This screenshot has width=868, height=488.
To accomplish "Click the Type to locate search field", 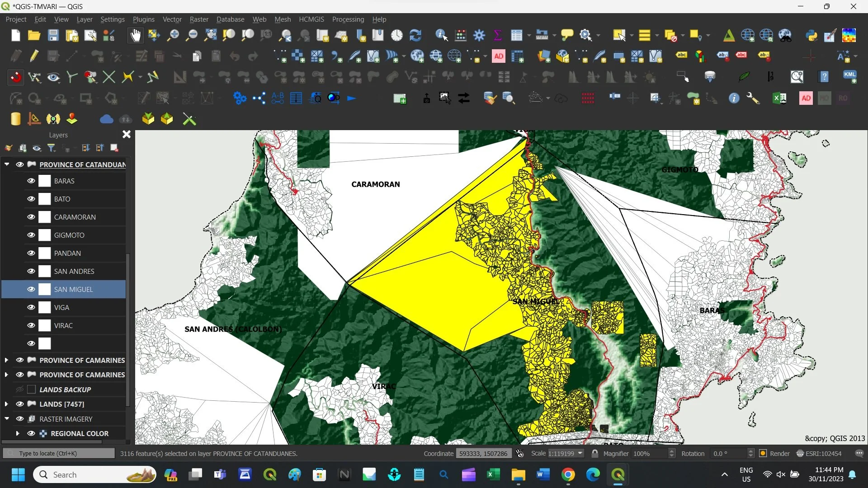I will point(59,453).
